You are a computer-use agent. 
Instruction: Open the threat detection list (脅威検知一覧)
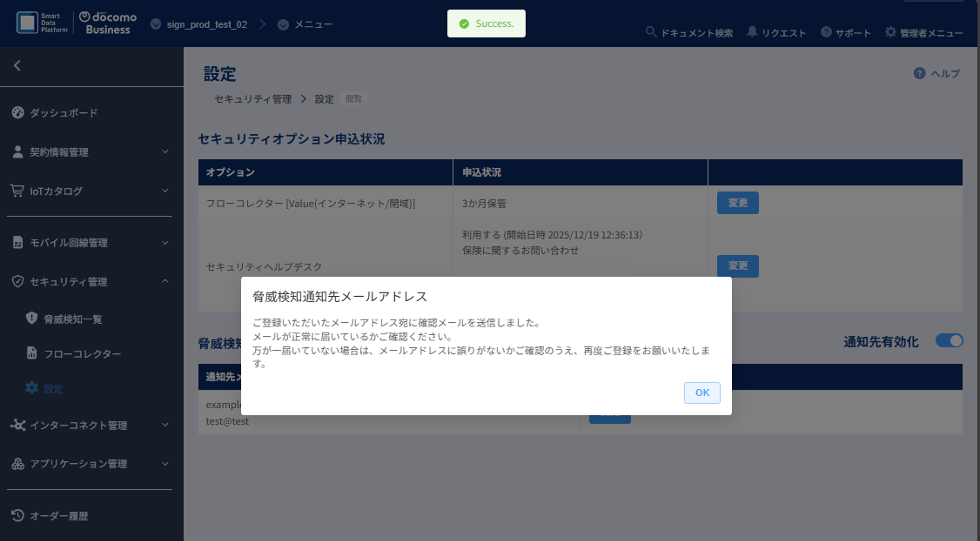[73, 319]
